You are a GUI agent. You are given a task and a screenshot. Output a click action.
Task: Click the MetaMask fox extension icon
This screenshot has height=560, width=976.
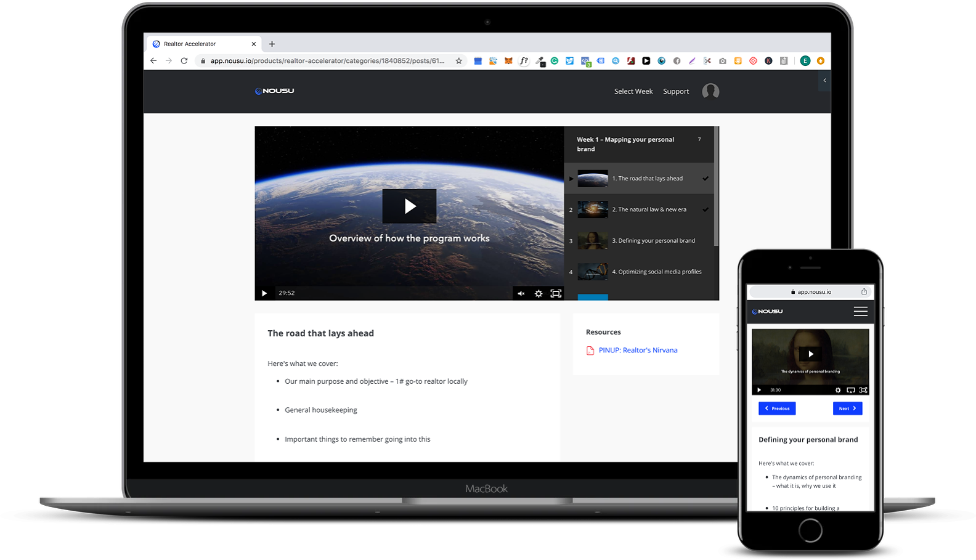tap(508, 61)
